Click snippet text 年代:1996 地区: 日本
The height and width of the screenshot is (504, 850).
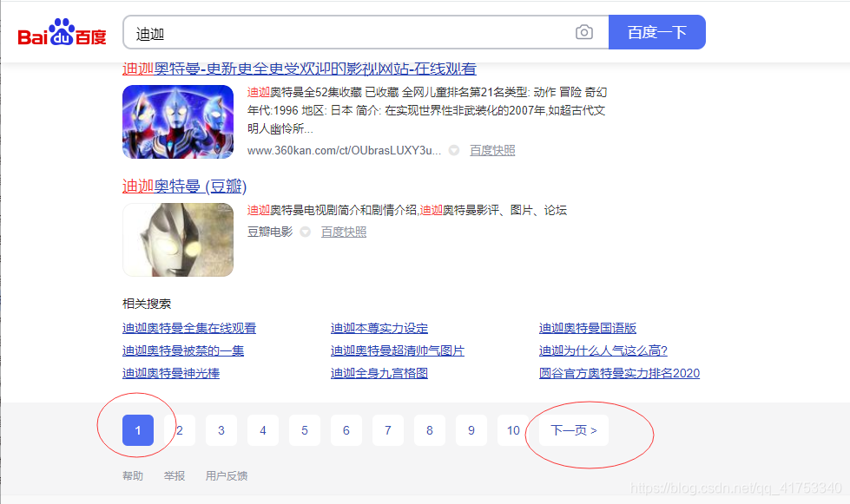pos(300,110)
